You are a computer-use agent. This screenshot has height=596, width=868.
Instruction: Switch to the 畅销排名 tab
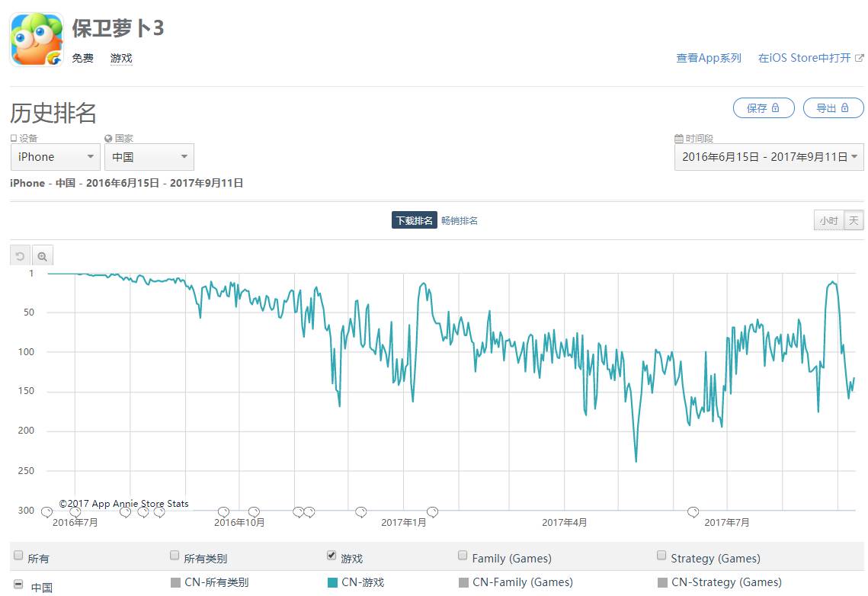point(460,221)
